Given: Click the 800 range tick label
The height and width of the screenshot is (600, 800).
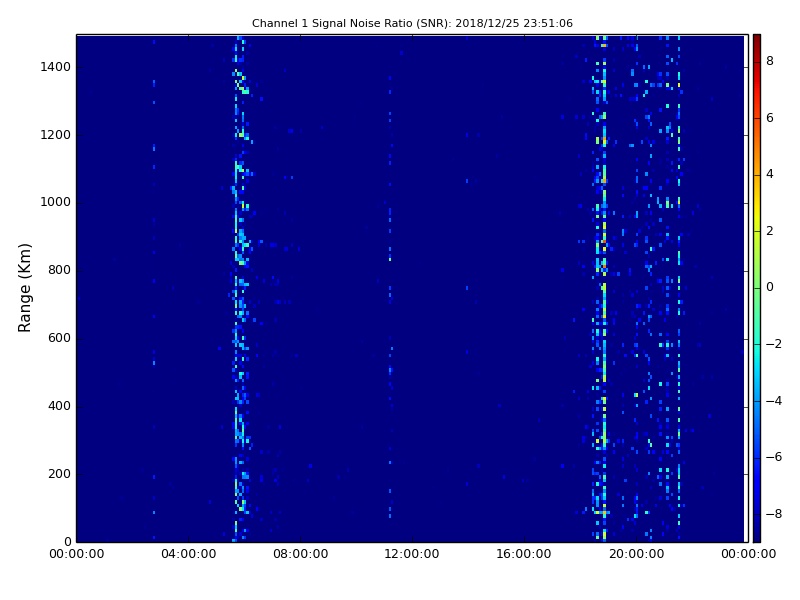Looking at the screenshot, I should [59, 270].
